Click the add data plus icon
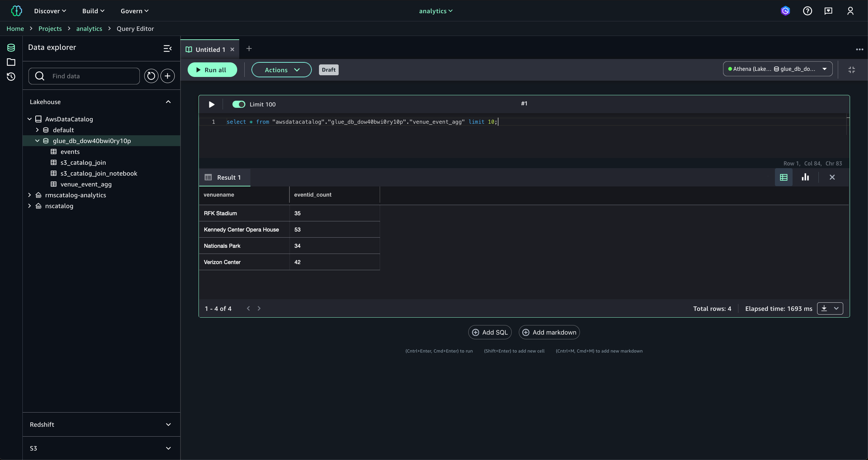Viewport: 868px width, 460px height. pyautogui.click(x=168, y=76)
